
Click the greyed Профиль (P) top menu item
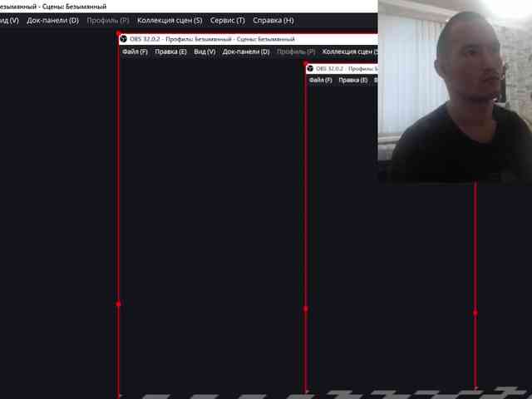click(x=108, y=20)
